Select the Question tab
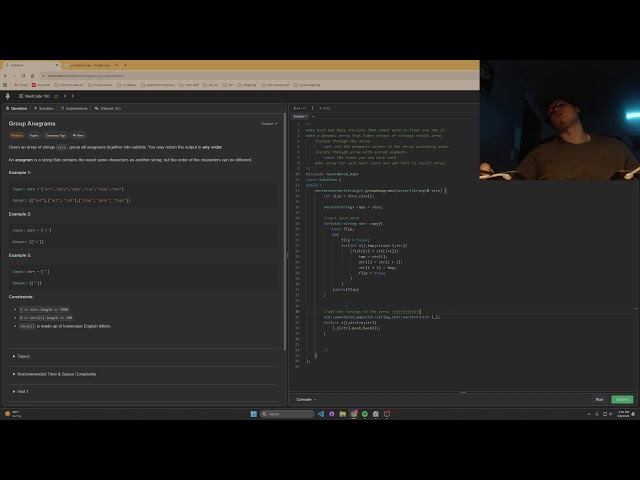Viewport: 640px width, 480px height. [x=16, y=109]
